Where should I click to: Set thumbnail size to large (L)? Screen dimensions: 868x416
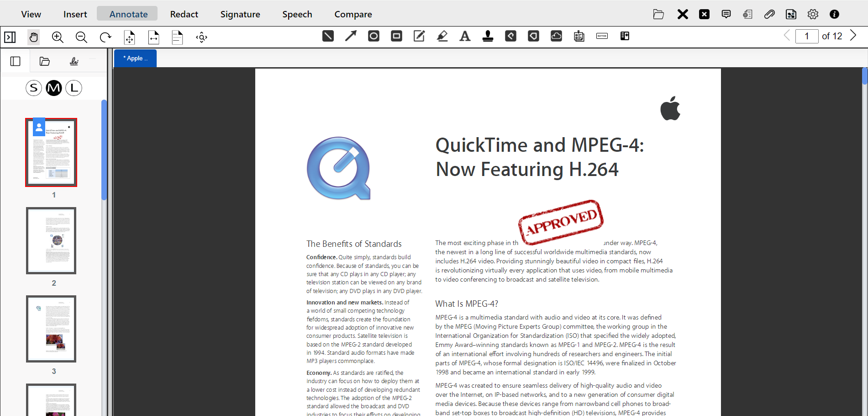click(x=74, y=88)
